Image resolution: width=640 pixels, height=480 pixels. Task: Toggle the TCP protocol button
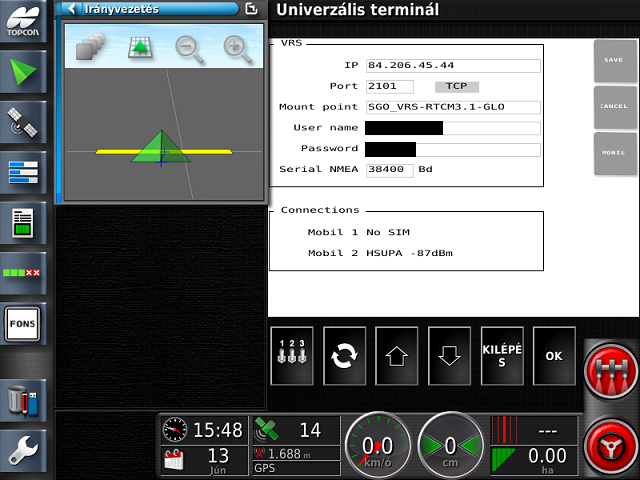[x=456, y=86]
